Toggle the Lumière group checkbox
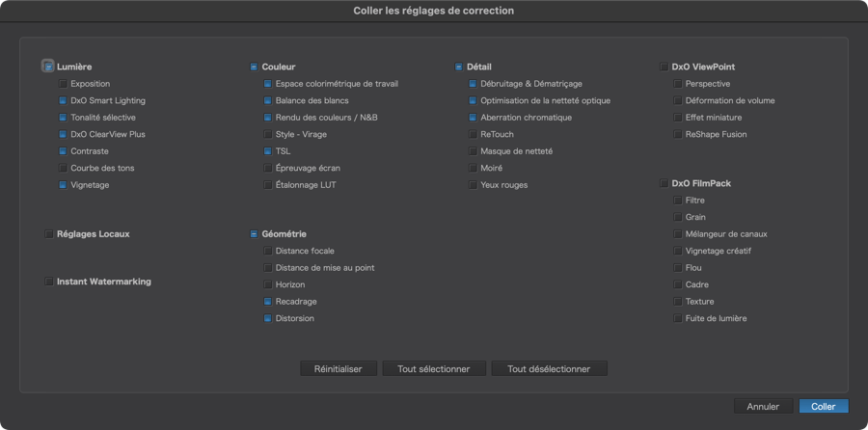The image size is (868, 430). pos(49,67)
